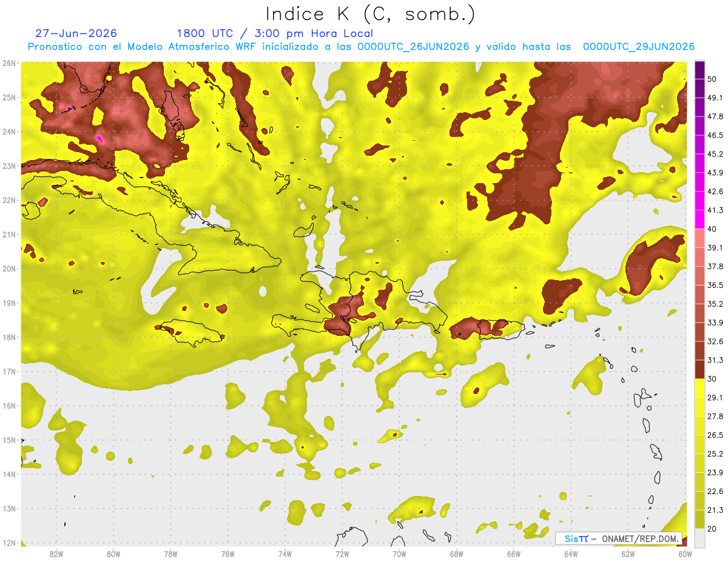Click the '41.3' color scale label
Viewport: 728px width, 562px height.
(x=715, y=210)
